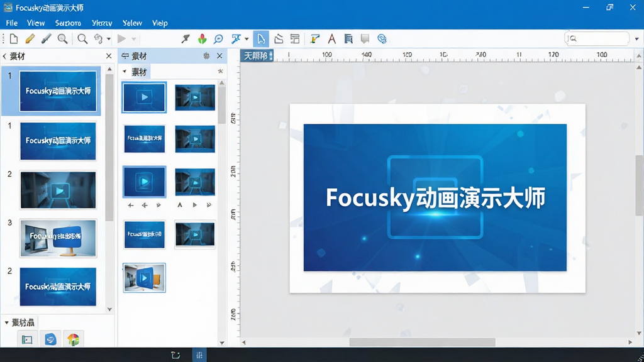Open the dropdown arrow beside the undo icon
The width and height of the screenshot is (644, 362).
pos(108,39)
